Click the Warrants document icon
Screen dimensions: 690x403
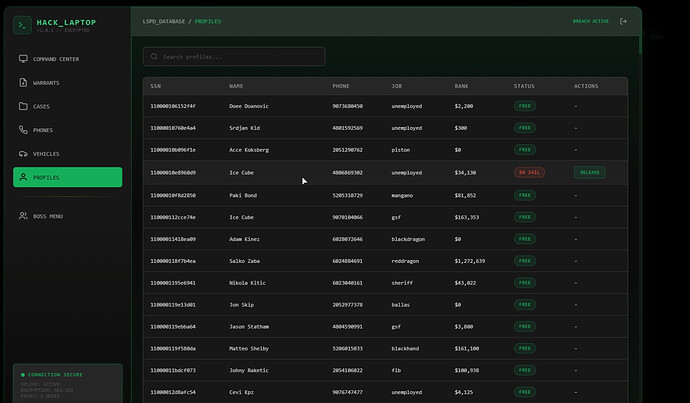(23, 82)
